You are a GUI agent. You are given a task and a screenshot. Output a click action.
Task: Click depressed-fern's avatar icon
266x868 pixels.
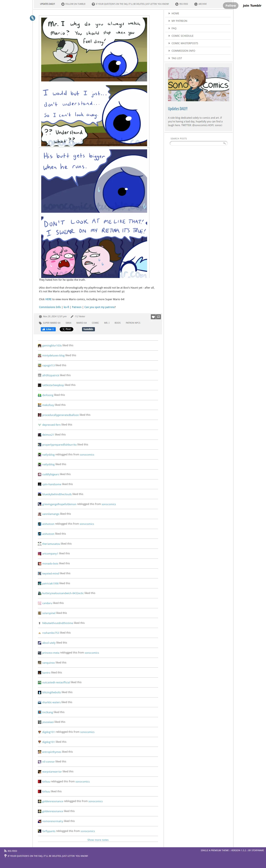coord(39,425)
